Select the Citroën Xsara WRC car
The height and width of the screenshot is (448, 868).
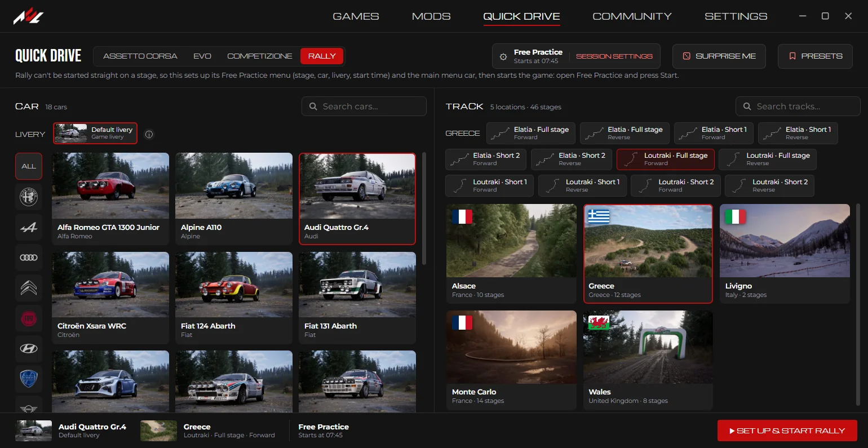click(x=110, y=298)
